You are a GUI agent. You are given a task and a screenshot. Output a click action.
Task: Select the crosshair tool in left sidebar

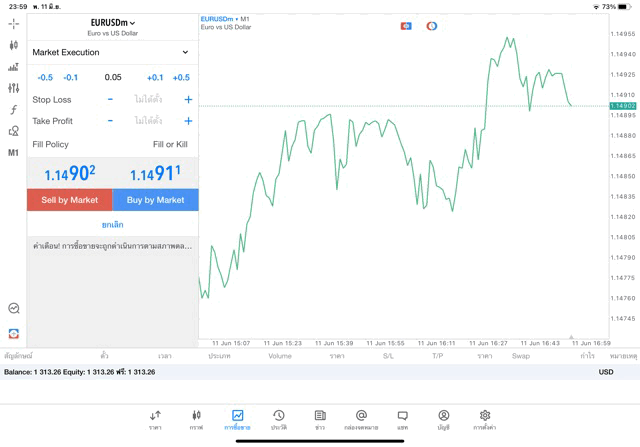(13, 23)
